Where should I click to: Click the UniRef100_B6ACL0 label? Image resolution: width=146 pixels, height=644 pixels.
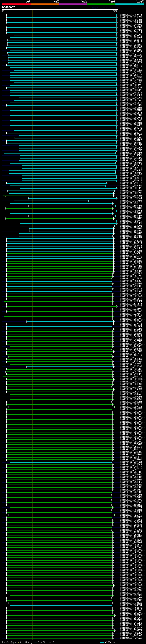point(131,253)
